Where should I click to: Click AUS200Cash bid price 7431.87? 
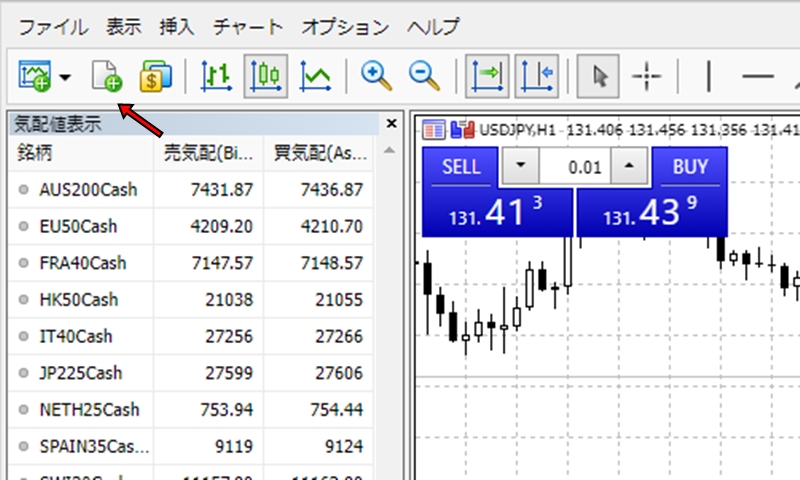(x=221, y=190)
